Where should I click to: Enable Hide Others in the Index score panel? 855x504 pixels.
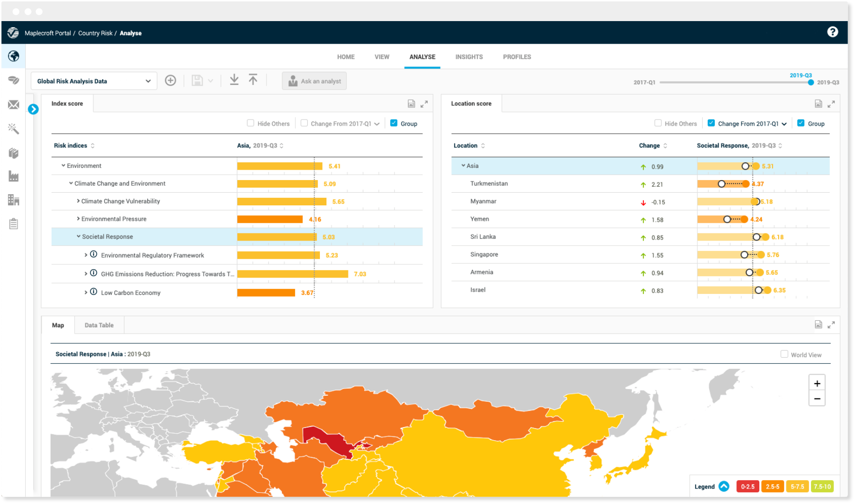coord(250,123)
